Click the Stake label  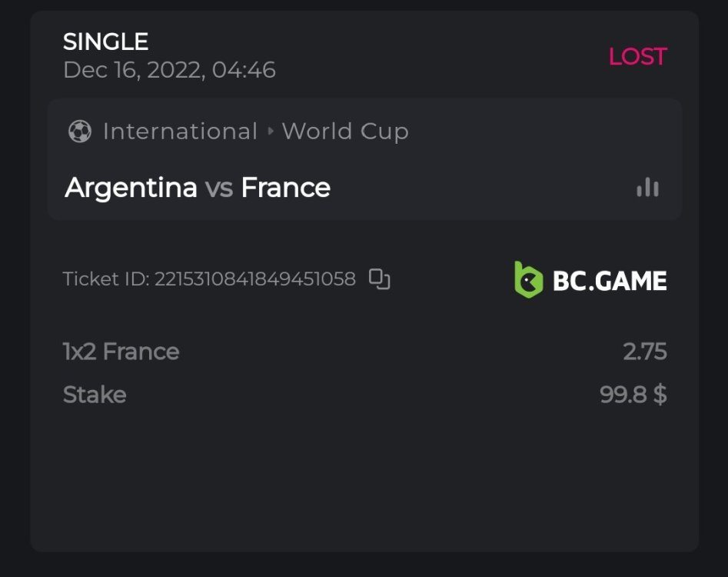(95, 395)
